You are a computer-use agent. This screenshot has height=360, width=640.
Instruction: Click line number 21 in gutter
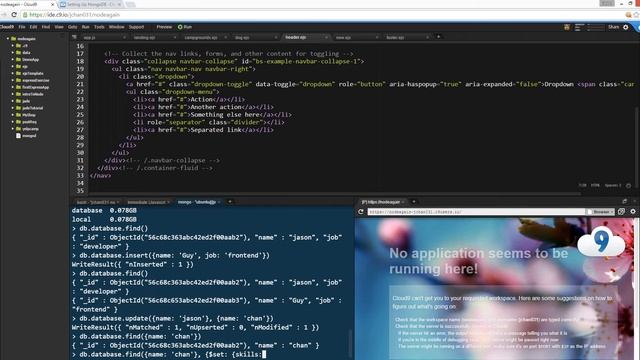point(80,84)
